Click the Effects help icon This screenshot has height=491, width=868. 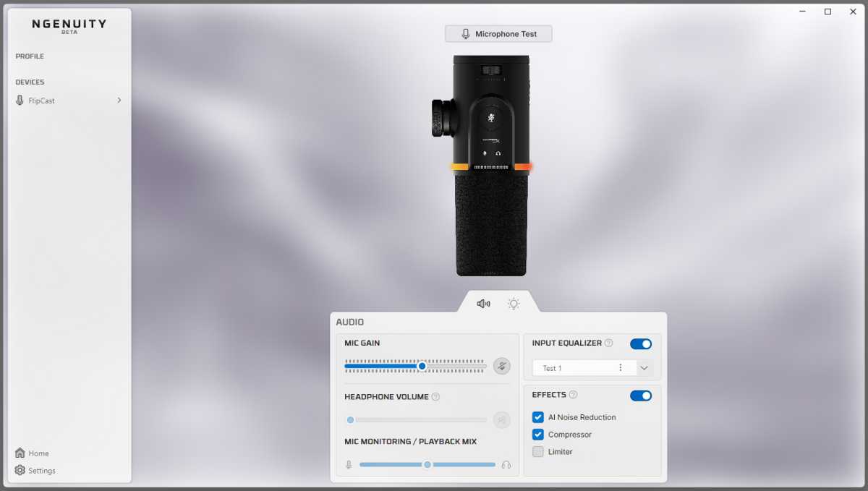(x=573, y=395)
